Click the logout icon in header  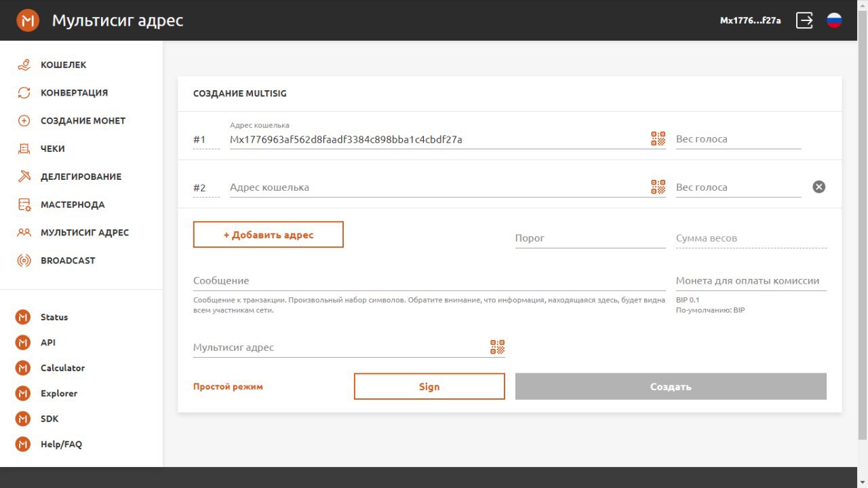click(804, 20)
